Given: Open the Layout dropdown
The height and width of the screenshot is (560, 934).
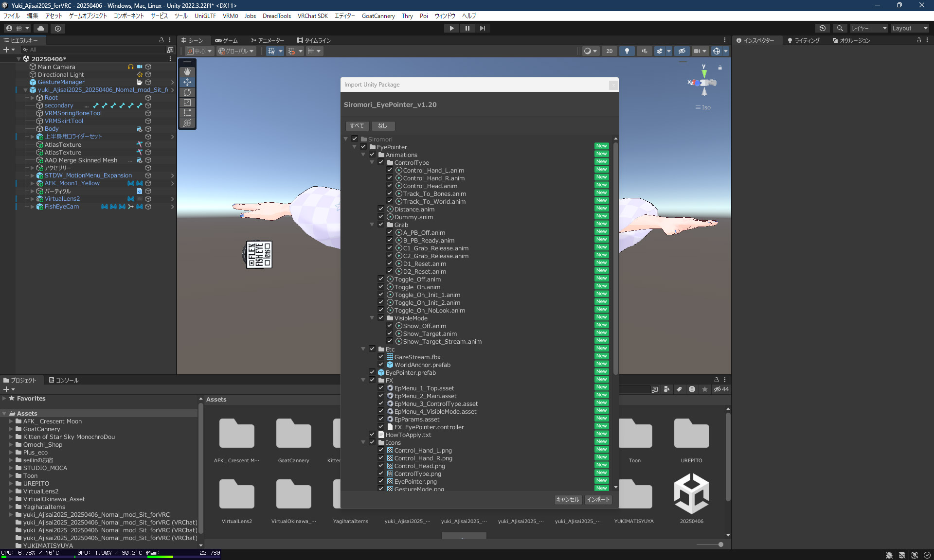Looking at the screenshot, I should [x=909, y=28].
